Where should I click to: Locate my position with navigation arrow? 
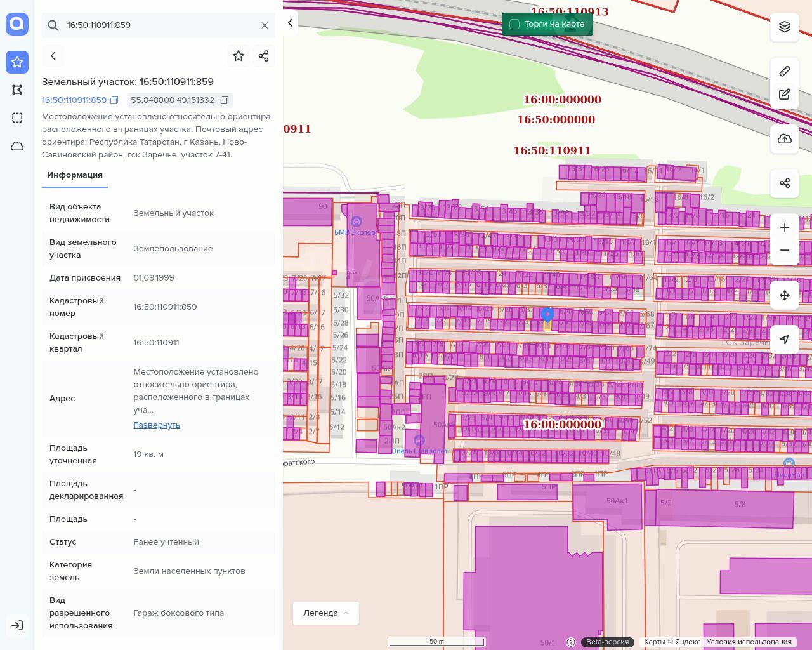[x=785, y=340]
